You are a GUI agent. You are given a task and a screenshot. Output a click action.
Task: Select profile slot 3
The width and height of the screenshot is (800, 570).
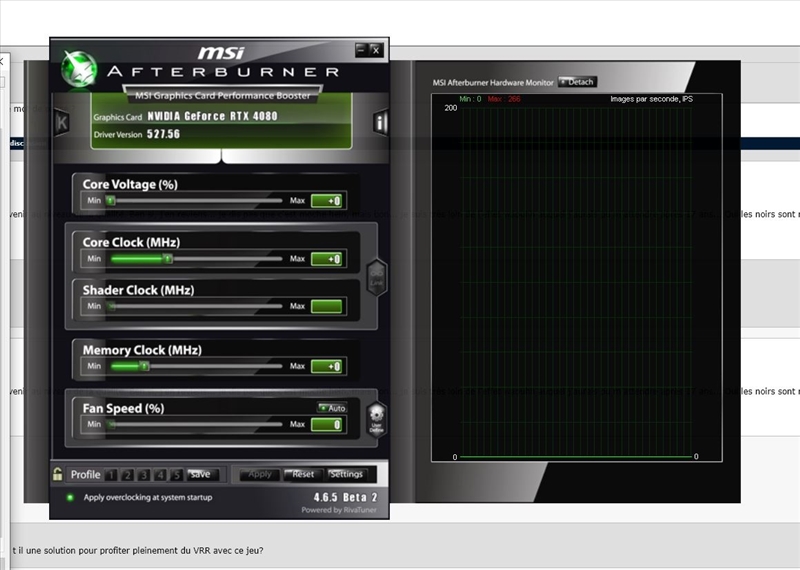[x=144, y=475]
